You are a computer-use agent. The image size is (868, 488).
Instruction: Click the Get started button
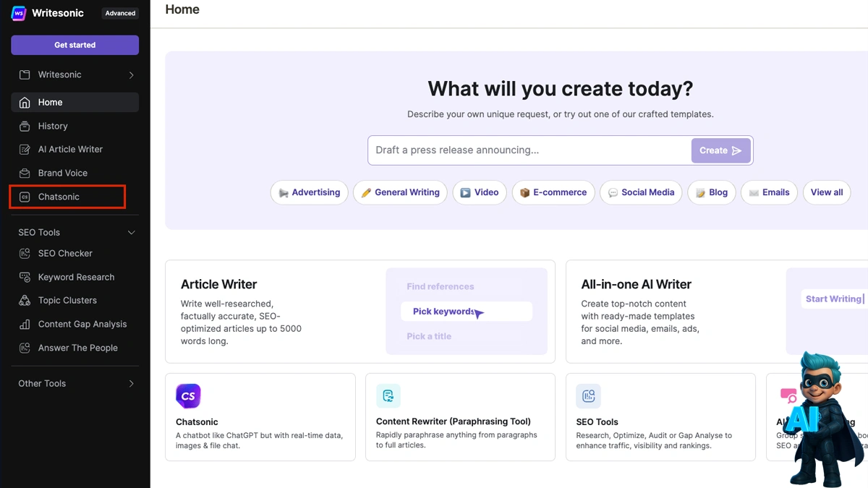(75, 45)
